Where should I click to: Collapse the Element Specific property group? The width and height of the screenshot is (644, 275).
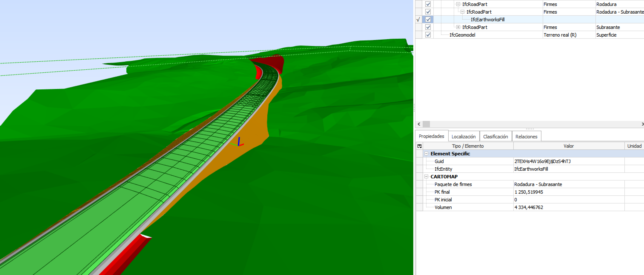[x=426, y=154]
